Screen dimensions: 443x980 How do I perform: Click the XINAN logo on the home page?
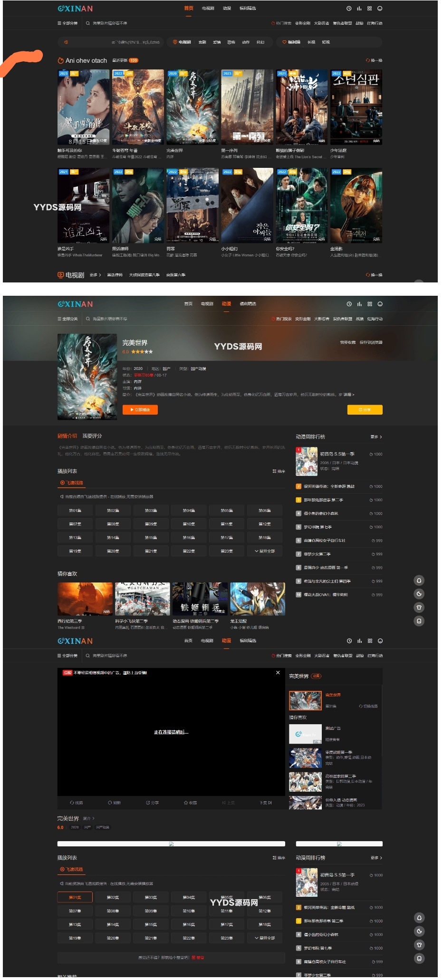[75, 9]
